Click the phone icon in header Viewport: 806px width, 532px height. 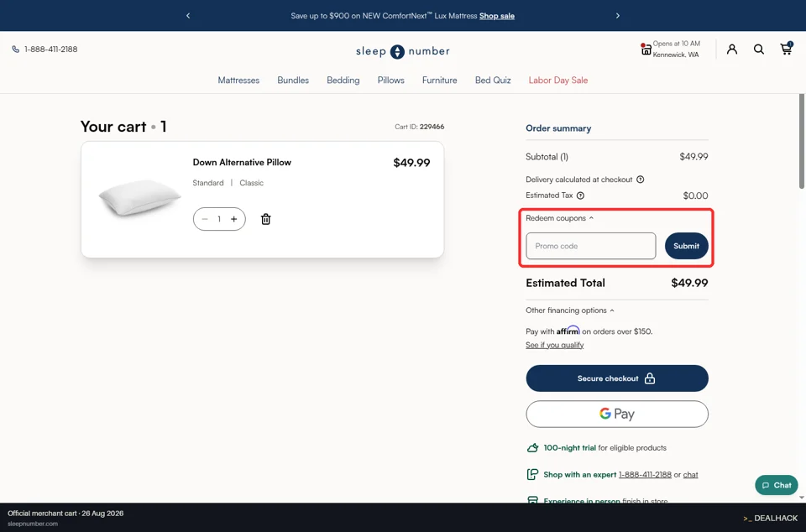point(16,50)
